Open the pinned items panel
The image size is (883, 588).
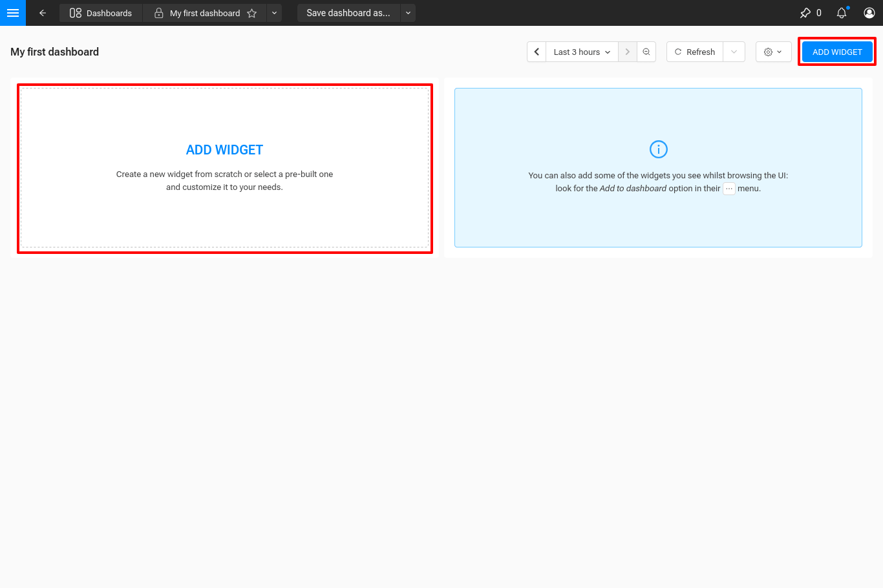[806, 12]
